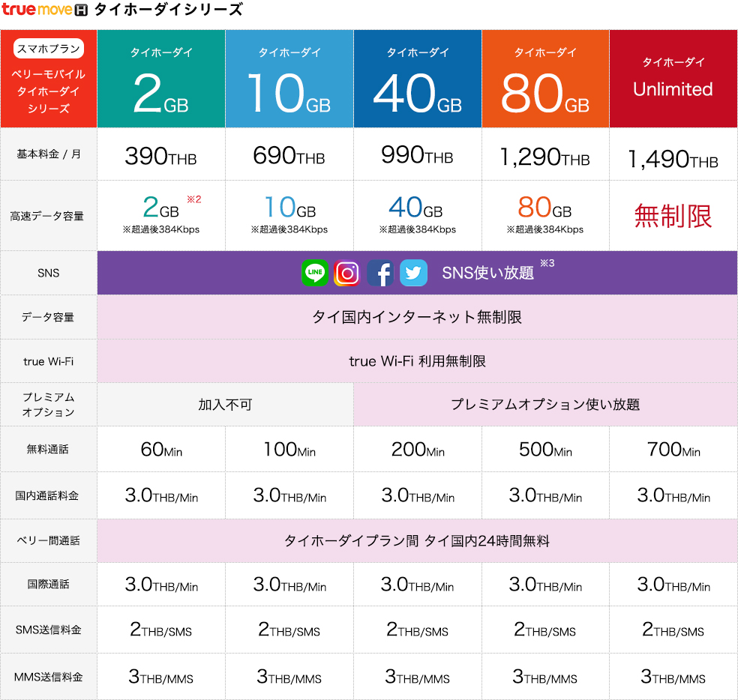Click the 390THB monthly price
738x700 pixels.
click(160, 156)
